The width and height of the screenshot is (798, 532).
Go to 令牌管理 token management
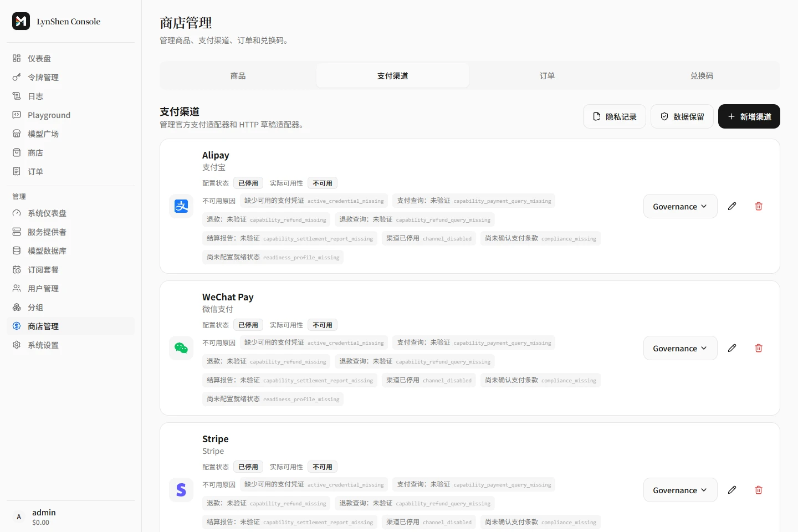(x=70, y=77)
